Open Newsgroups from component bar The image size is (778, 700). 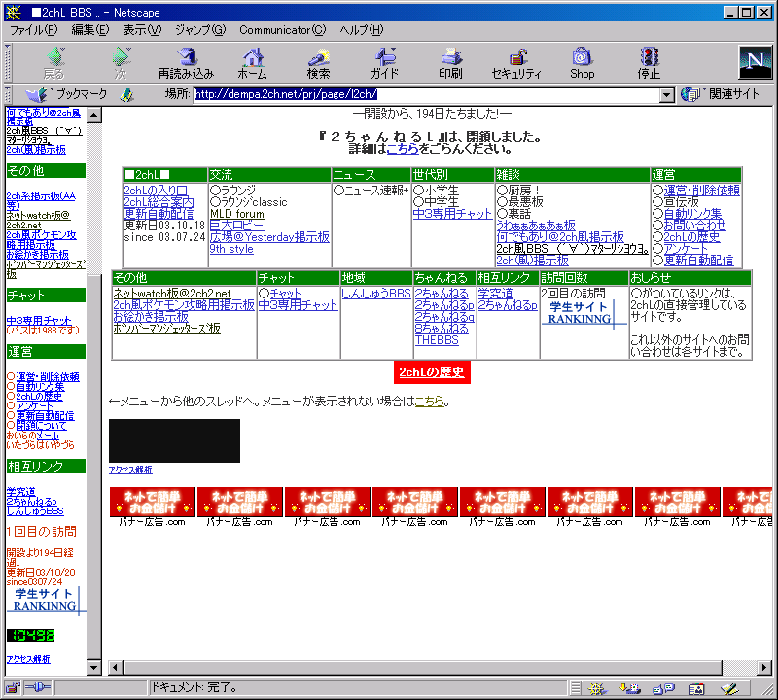click(663, 688)
